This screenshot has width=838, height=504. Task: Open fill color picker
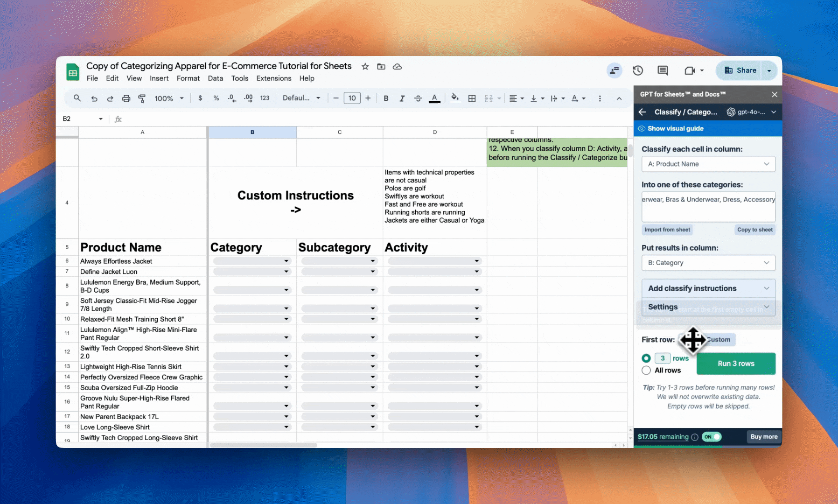[x=455, y=98]
